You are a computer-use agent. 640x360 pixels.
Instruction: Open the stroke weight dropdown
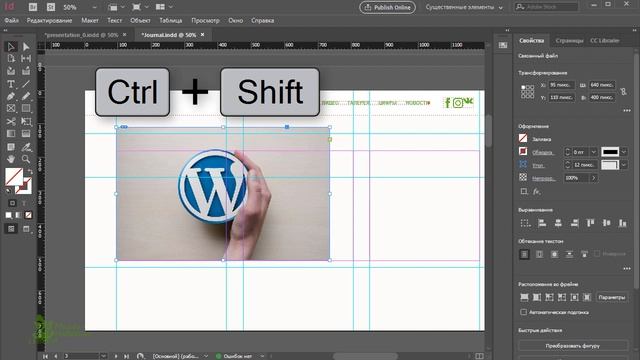pyautogui.click(x=594, y=152)
